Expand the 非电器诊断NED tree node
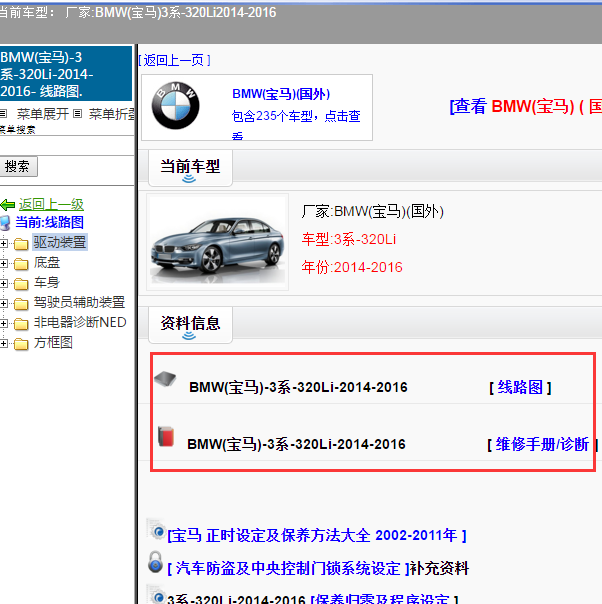Image resolution: width=602 pixels, height=604 pixels. pos(3,324)
